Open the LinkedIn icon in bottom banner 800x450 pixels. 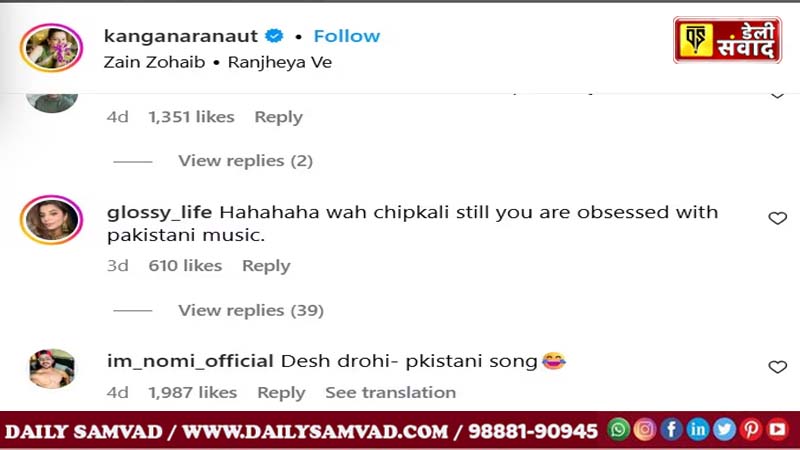[698, 430]
